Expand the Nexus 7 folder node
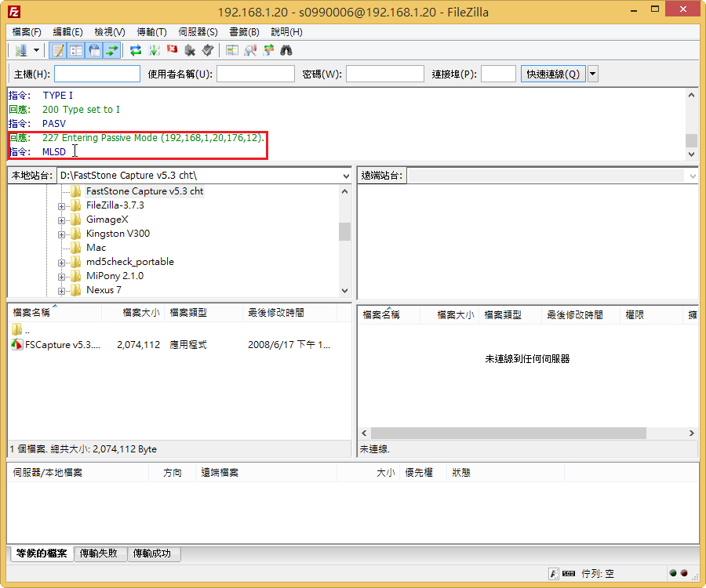Screen dimensions: 706x588 (x=62, y=291)
